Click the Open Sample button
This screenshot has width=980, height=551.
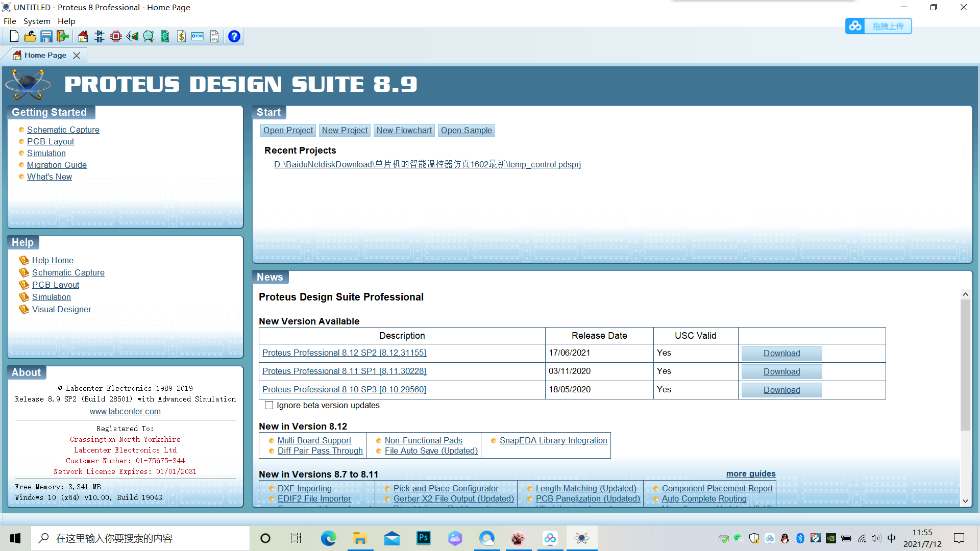tap(467, 130)
